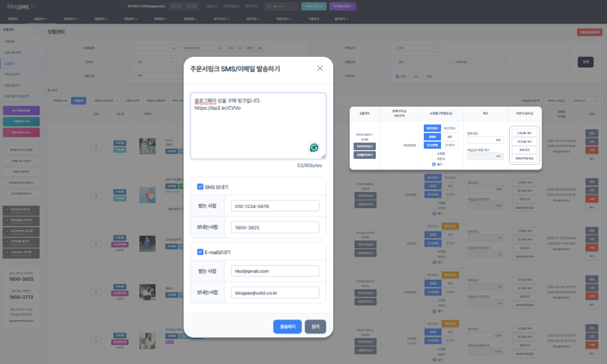Click the green Grammarly icon in message box
The height and width of the screenshot is (364, 607).
point(314,148)
